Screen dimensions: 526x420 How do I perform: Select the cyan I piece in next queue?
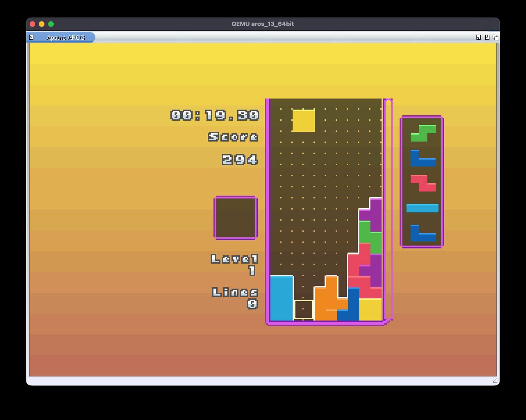(x=422, y=208)
